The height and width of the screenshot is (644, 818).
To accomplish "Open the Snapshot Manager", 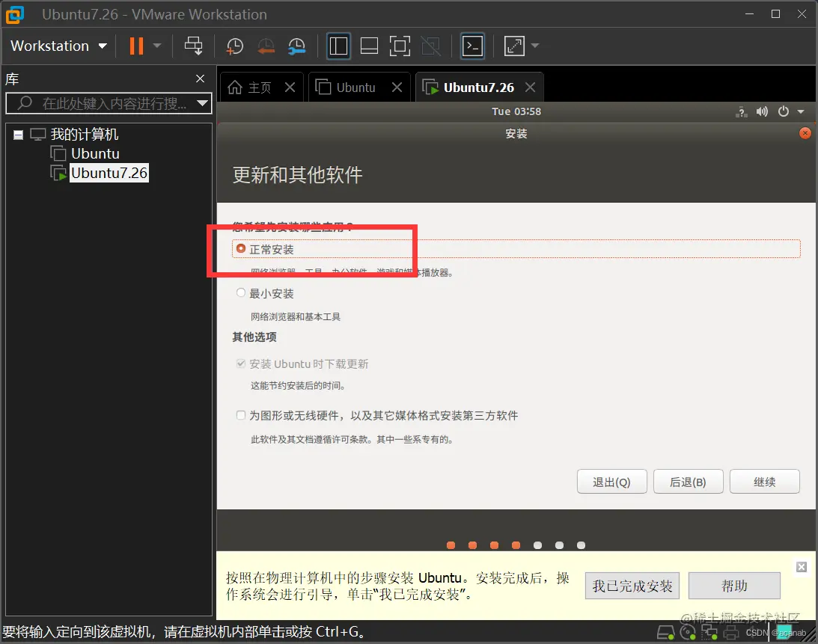I will coord(297,46).
